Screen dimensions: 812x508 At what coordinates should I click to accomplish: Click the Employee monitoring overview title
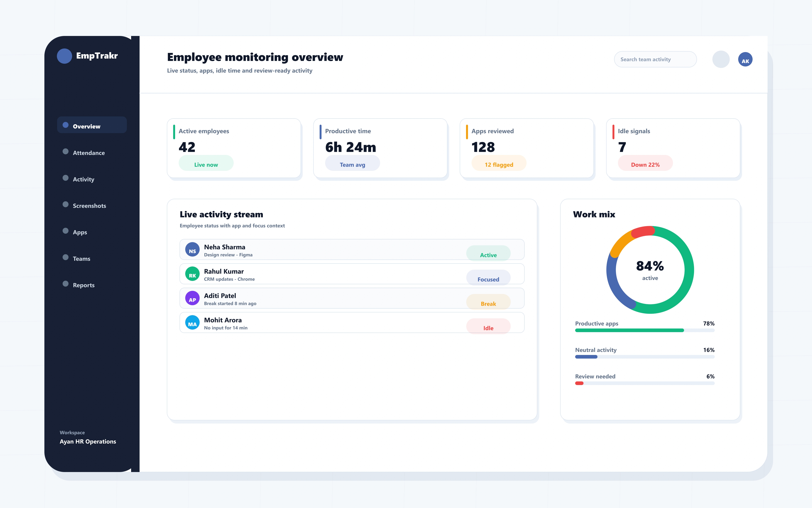[255, 57]
